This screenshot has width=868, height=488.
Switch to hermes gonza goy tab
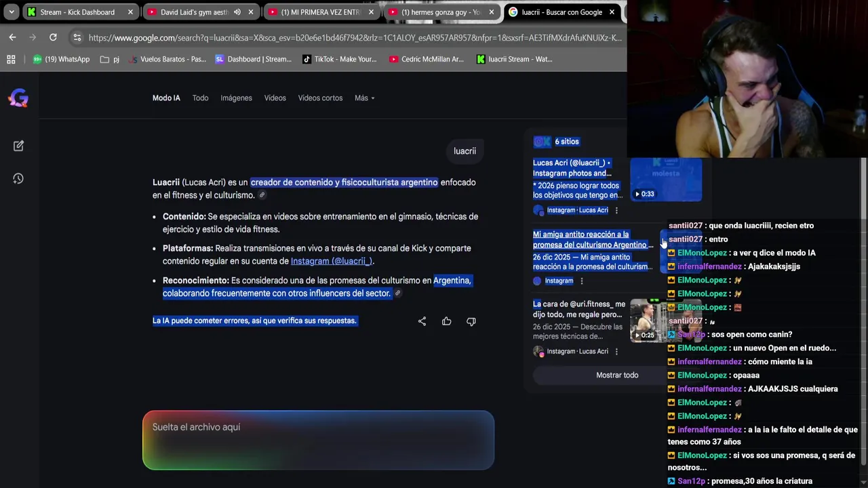(x=441, y=12)
